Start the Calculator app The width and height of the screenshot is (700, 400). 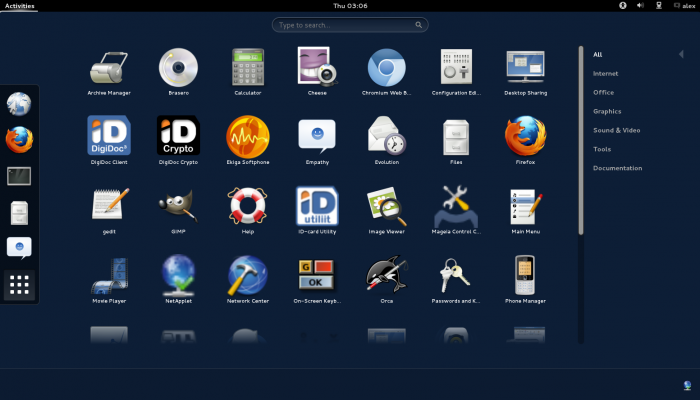coord(248,71)
